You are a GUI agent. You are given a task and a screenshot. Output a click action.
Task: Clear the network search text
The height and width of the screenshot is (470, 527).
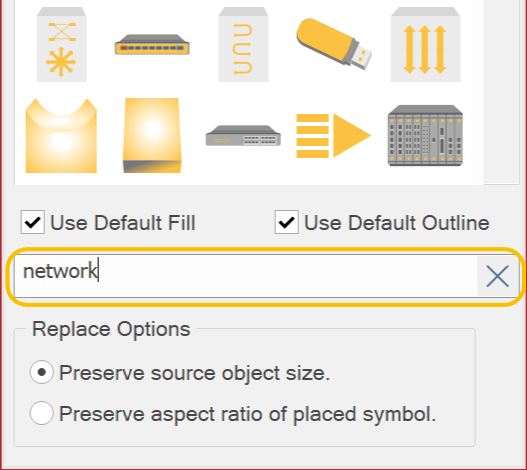point(497,276)
